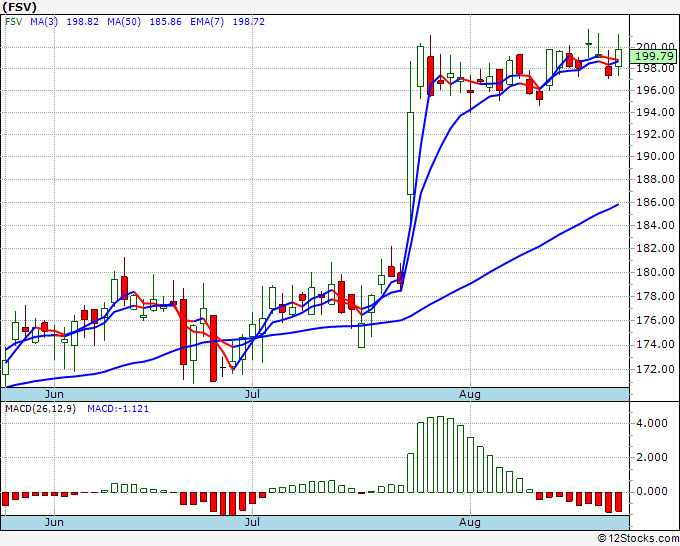Click the current price tag 199.79
The image size is (680, 546).
[x=655, y=56]
